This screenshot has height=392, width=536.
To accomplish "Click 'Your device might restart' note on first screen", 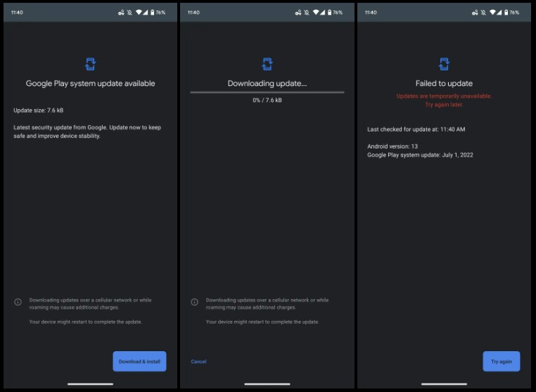I will point(85,322).
